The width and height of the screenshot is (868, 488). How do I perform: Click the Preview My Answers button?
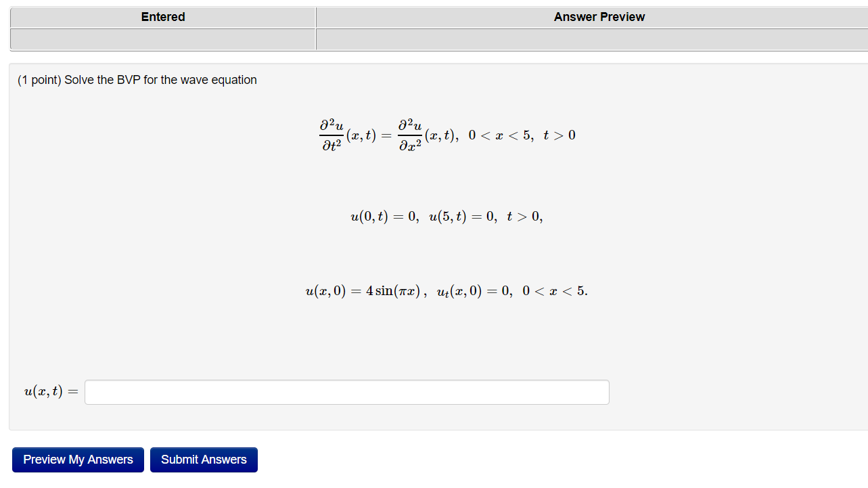click(x=77, y=460)
